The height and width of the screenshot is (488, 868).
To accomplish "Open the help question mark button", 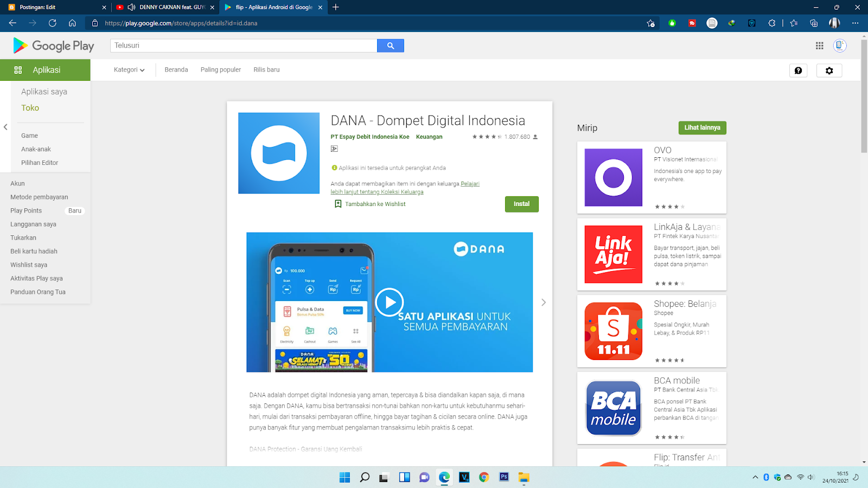I will click(798, 70).
